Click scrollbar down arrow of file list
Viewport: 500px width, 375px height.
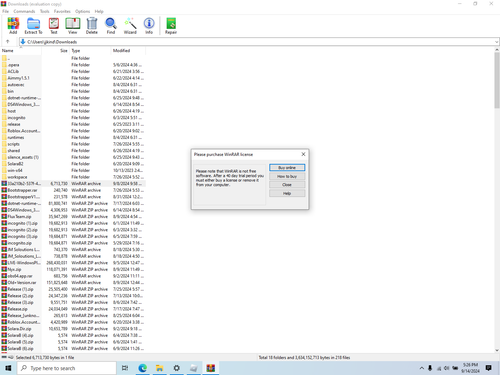click(497, 350)
